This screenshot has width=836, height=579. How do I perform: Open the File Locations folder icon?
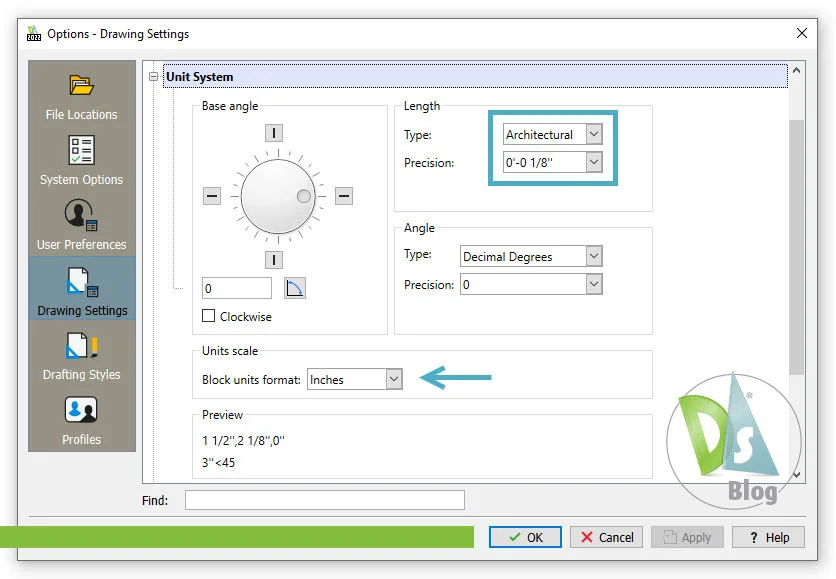81,86
